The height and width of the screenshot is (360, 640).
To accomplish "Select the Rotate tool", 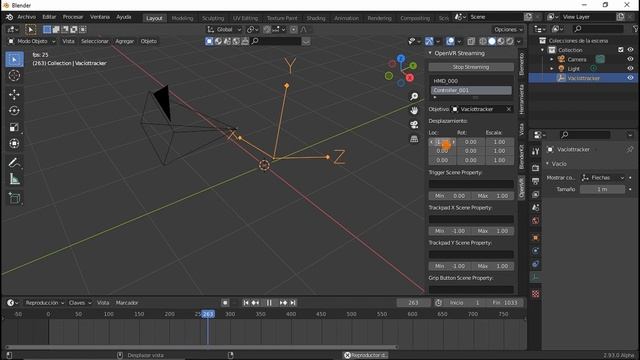I will pyautogui.click(x=14, y=111).
